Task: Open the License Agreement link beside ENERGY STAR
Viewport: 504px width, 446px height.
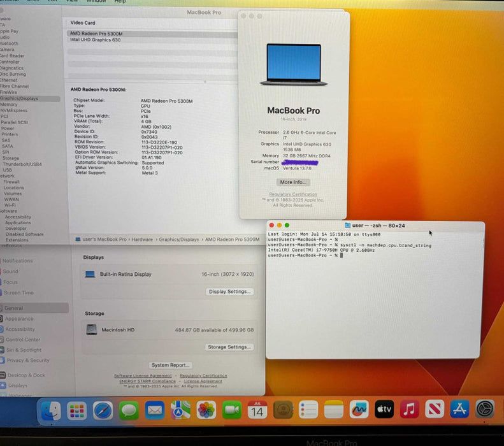Action: (x=203, y=381)
